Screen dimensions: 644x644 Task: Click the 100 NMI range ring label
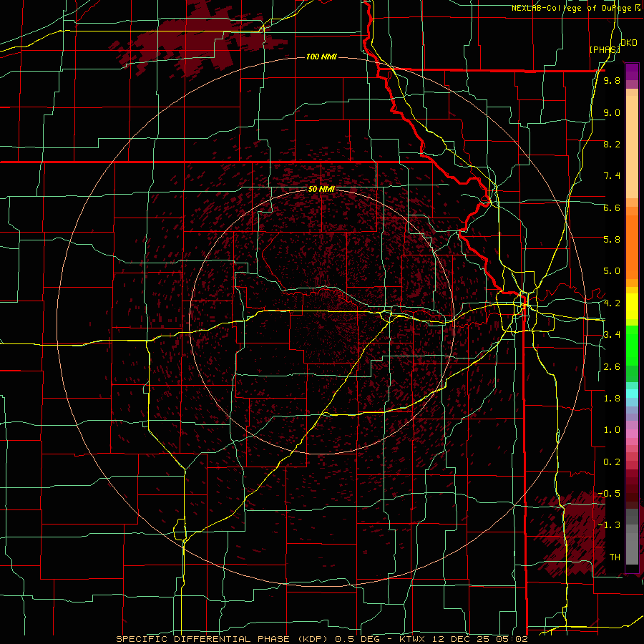click(x=321, y=57)
